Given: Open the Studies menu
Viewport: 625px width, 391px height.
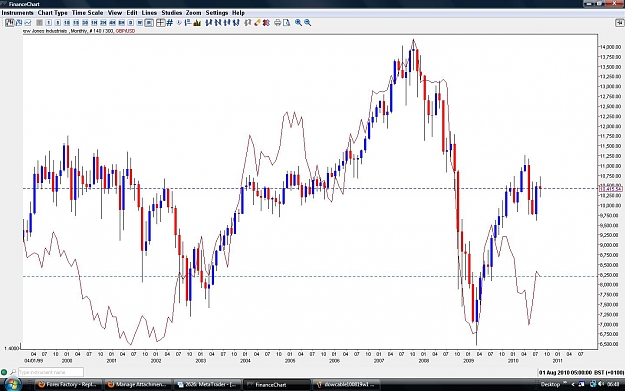Looking at the screenshot, I should point(171,13).
